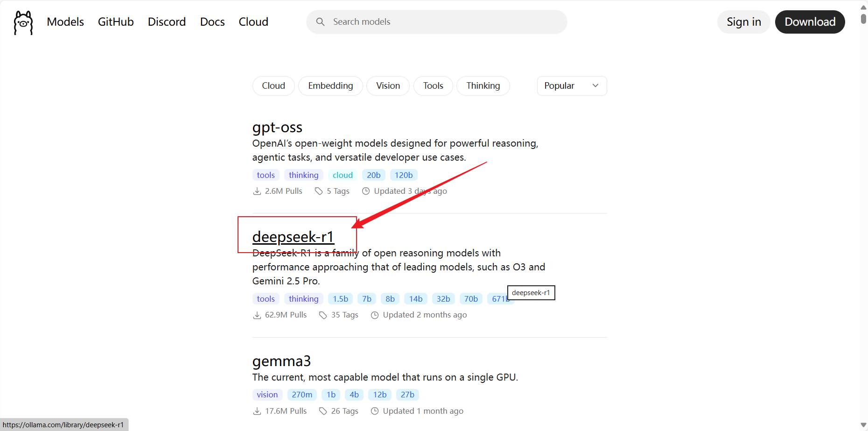
Task: Click gpt-oss pulls download icon
Action: 257,191
